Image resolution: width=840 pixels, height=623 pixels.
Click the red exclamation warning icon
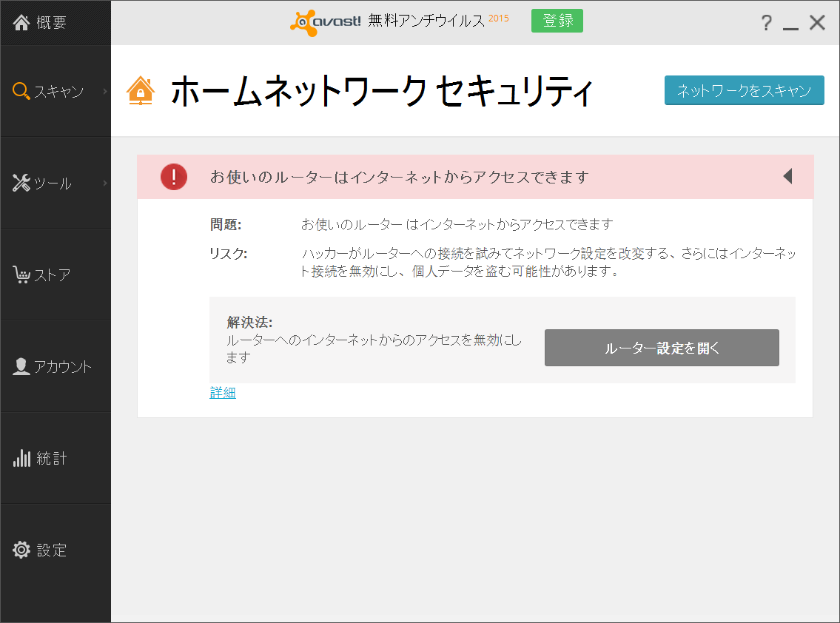click(174, 177)
